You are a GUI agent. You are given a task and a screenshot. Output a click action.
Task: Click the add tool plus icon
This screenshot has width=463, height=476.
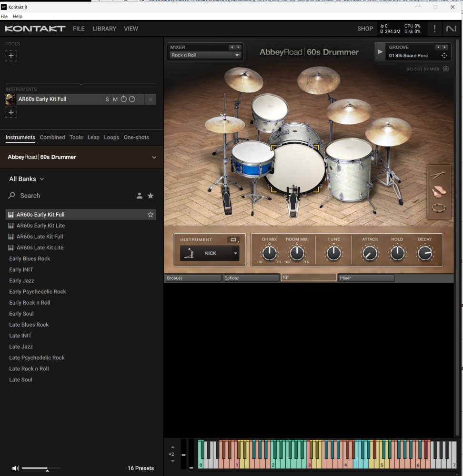point(11,56)
